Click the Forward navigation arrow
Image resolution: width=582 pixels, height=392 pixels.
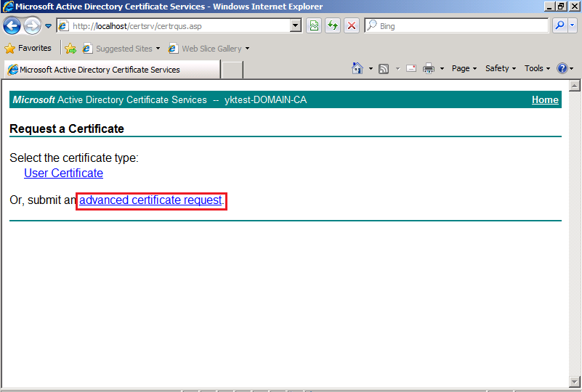pyautogui.click(x=32, y=26)
